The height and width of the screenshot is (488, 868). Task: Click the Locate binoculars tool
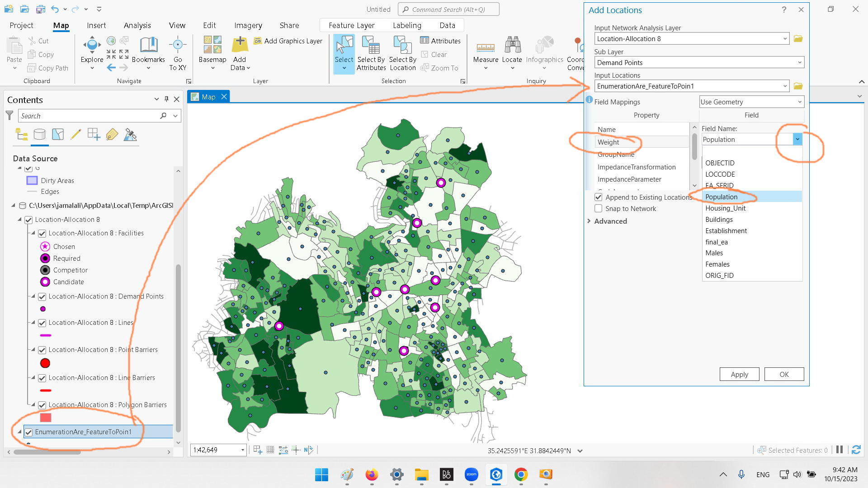[x=512, y=50]
